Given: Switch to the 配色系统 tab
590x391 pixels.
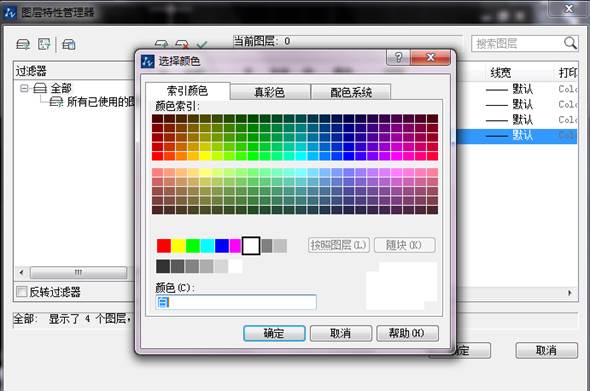Looking at the screenshot, I should [351, 92].
